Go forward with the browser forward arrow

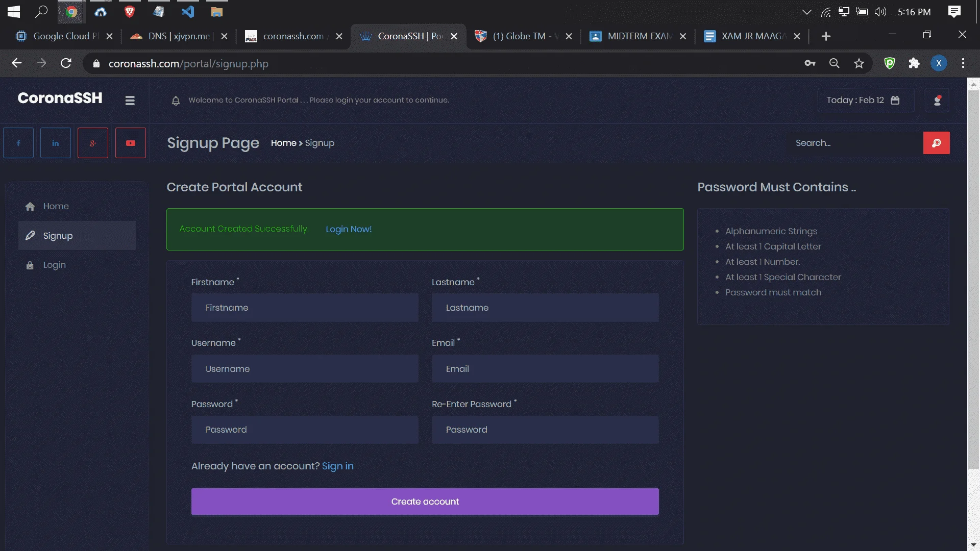click(41, 63)
